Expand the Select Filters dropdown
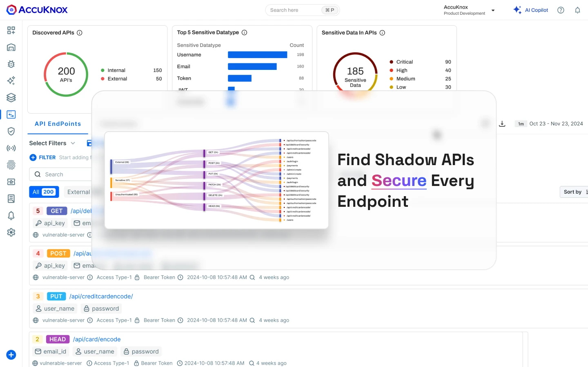The width and height of the screenshot is (588, 367). 52,143
